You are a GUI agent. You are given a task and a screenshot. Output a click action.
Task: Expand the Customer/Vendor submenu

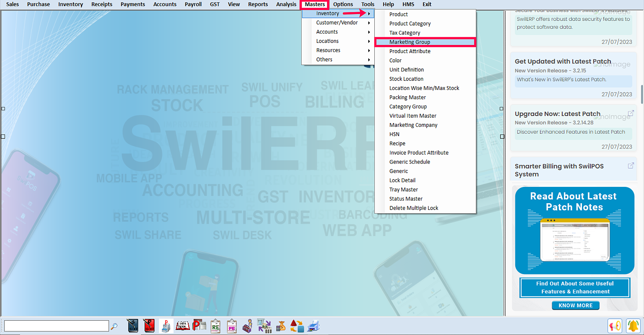(x=338, y=22)
